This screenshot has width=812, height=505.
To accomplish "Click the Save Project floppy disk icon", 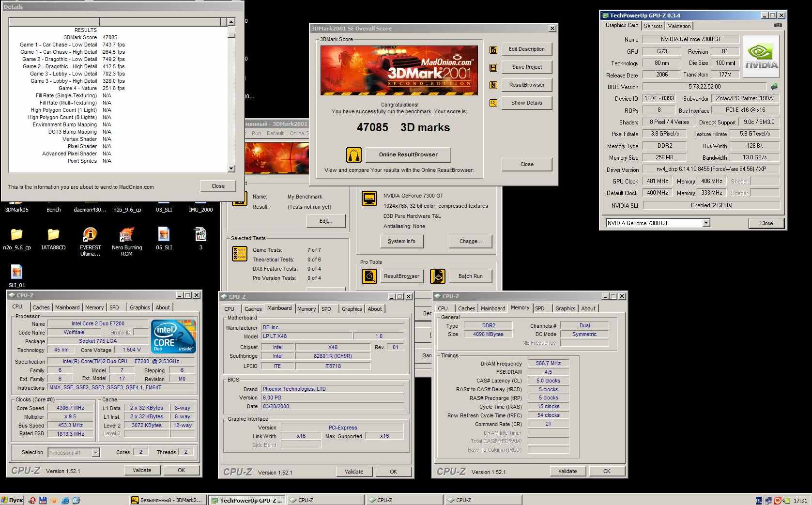I will (x=493, y=67).
